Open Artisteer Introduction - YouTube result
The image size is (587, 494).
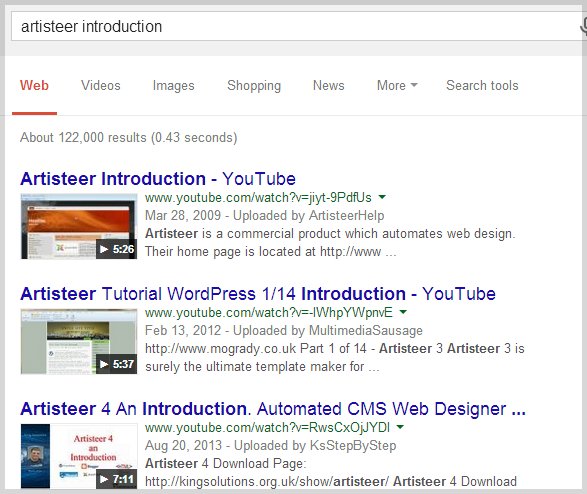click(158, 179)
